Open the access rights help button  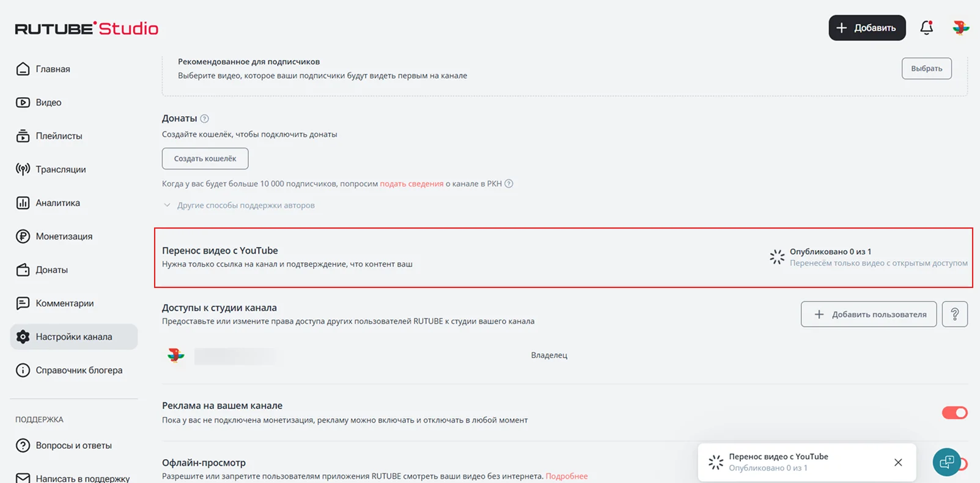(954, 314)
